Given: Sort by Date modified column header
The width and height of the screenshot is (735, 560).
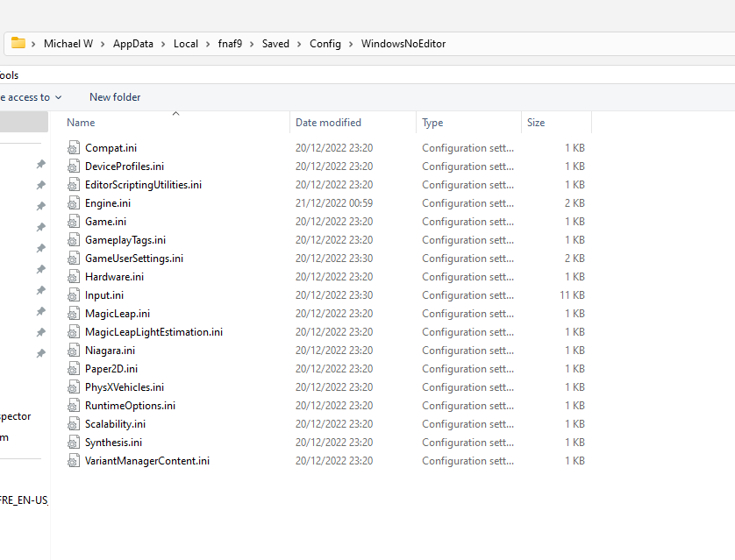Looking at the screenshot, I should 328,123.
